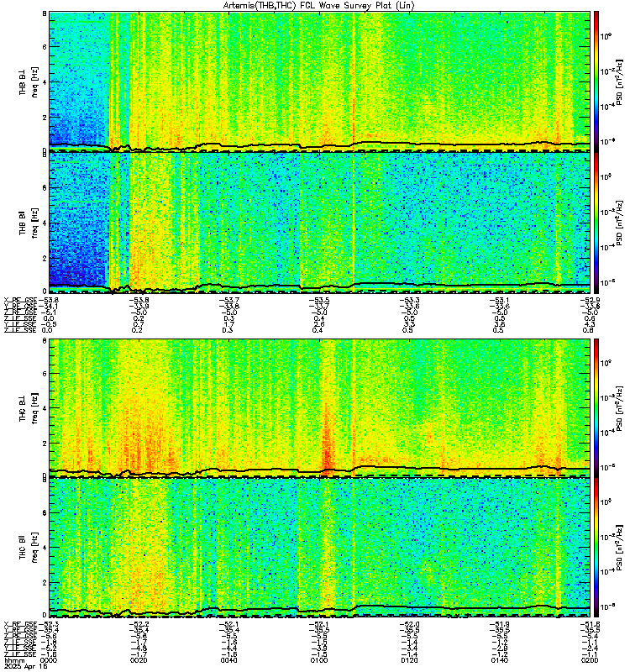Click the THB Y_LE_SSE value '4.3'
The height and width of the screenshot is (672, 630).
pos(590,324)
